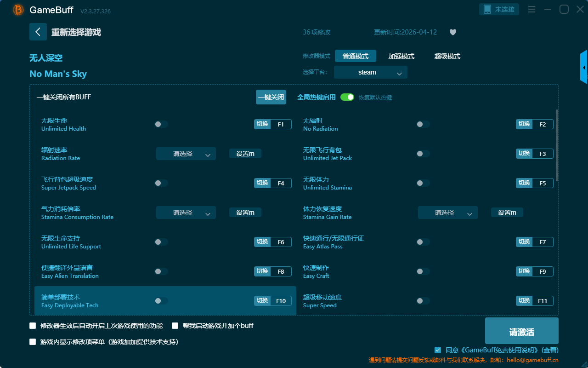Click the vertical scrollbar of cheat list
This screenshot has width=588, height=368.
[557, 145]
